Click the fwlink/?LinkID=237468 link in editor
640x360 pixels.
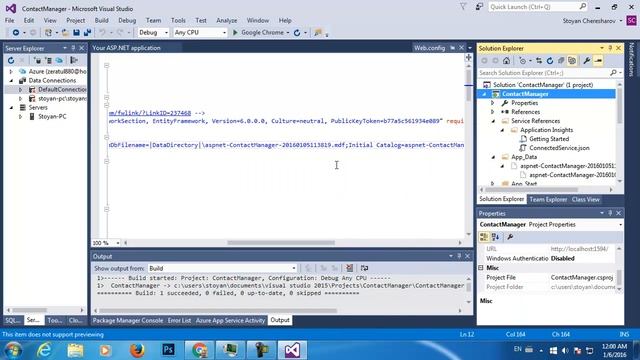(150, 113)
